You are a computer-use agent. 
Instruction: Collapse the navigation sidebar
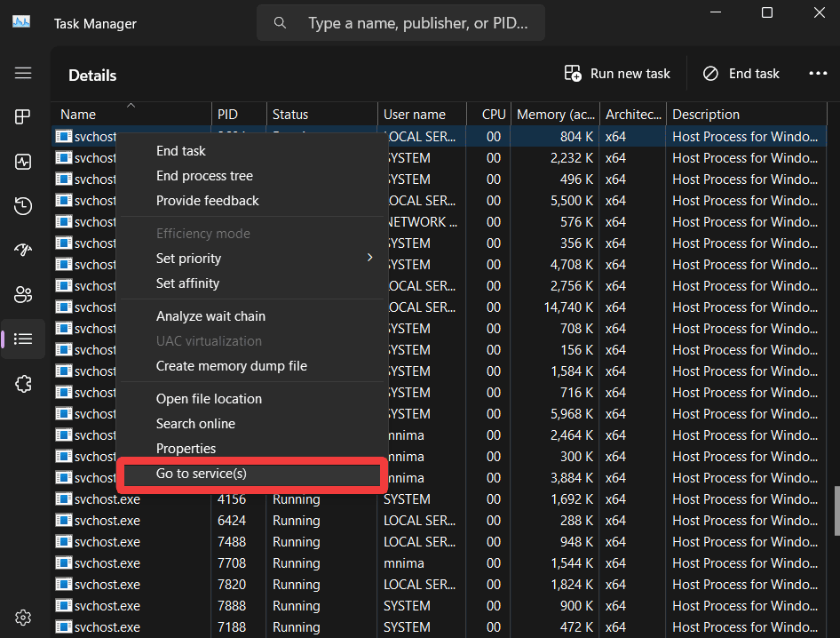click(23, 73)
